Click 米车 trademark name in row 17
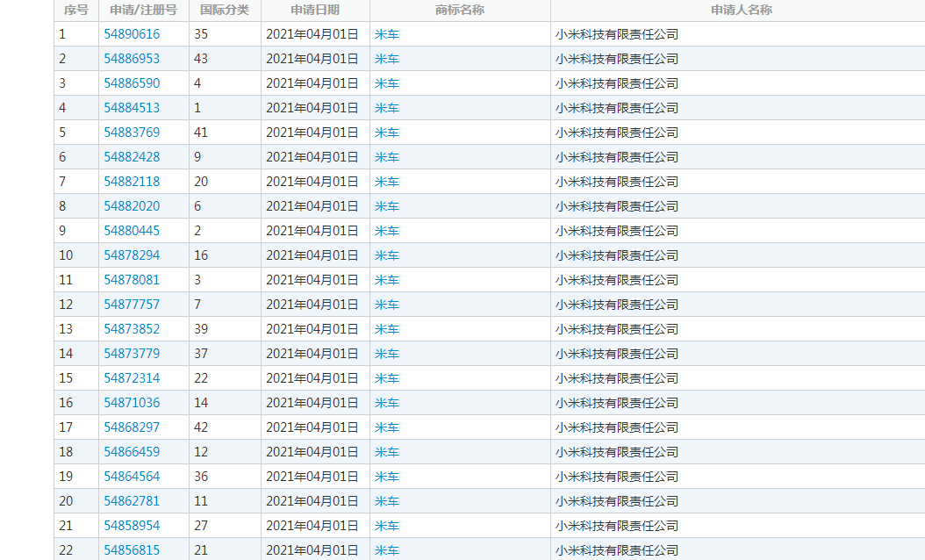This screenshot has height=560, width=925. 387,427
